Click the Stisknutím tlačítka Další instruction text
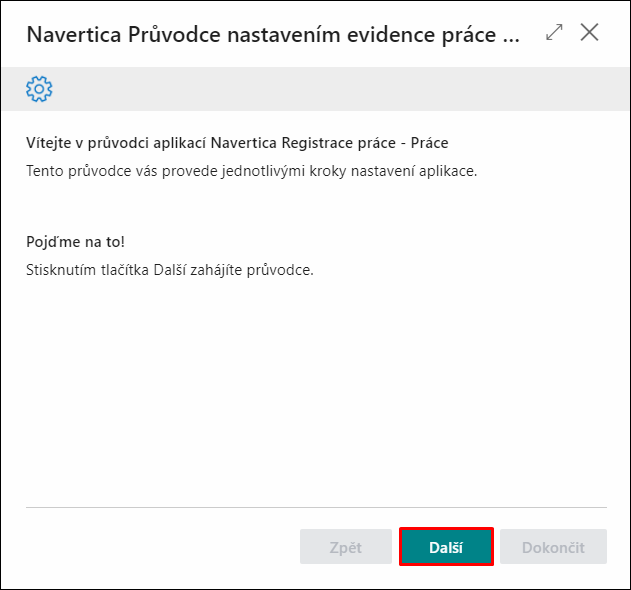Viewport: 631px width, 590px height. (170, 270)
